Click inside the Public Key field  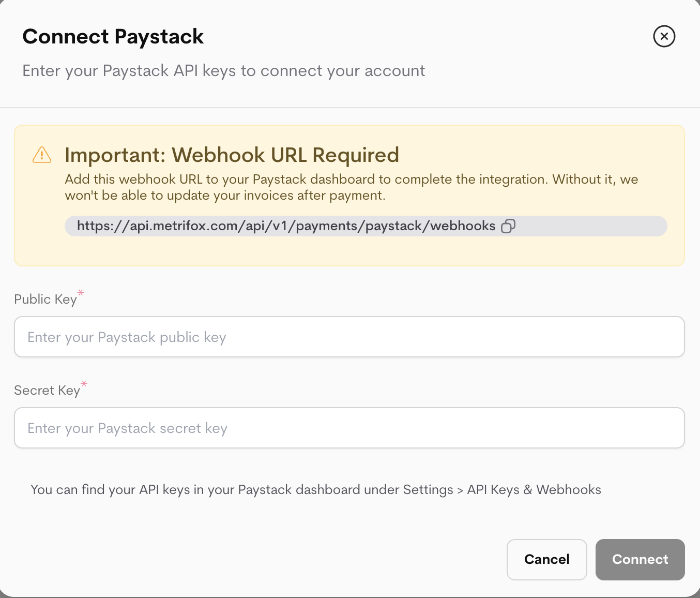coord(349,337)
